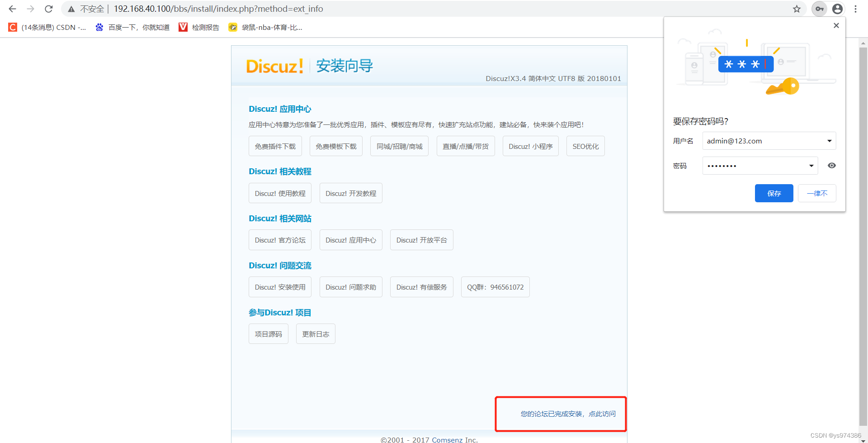Click the Discuz! 问题交流 heading
This screenshot has width=868, height=443.
click(x=280, y=266)
